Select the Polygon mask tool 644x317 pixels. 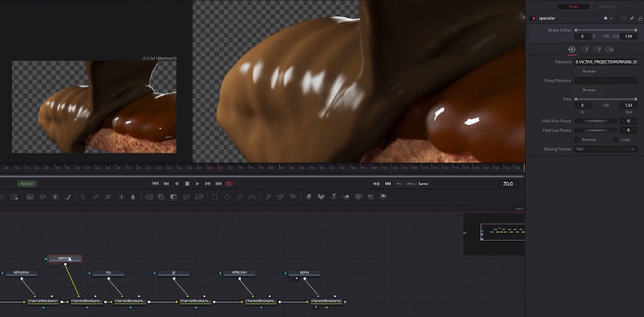click(239, 197)
